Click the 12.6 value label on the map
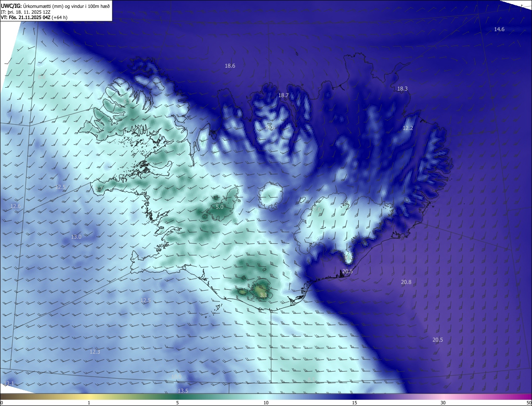Image resolution: width=532 pixels, height=406 pixels. tap(15, 206)
